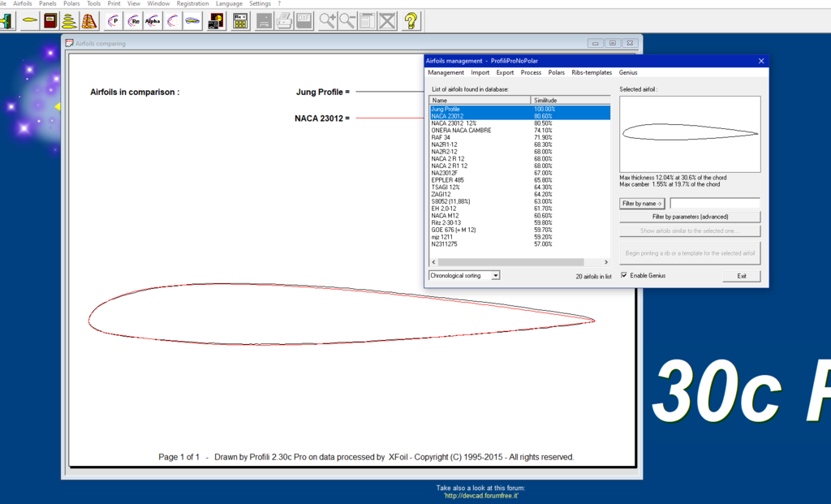
Task: Click the Alpha polar graph toolbar icon
Action: tap(153, 21)
